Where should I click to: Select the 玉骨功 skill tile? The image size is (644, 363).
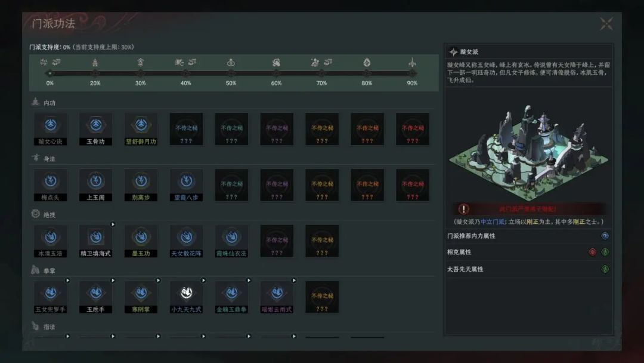(x=95, y=129)
